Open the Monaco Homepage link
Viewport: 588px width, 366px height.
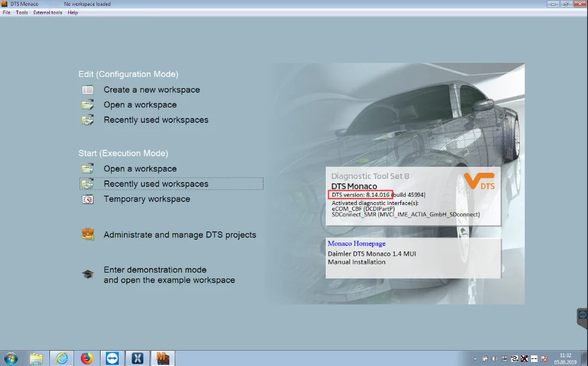point(357,243)
